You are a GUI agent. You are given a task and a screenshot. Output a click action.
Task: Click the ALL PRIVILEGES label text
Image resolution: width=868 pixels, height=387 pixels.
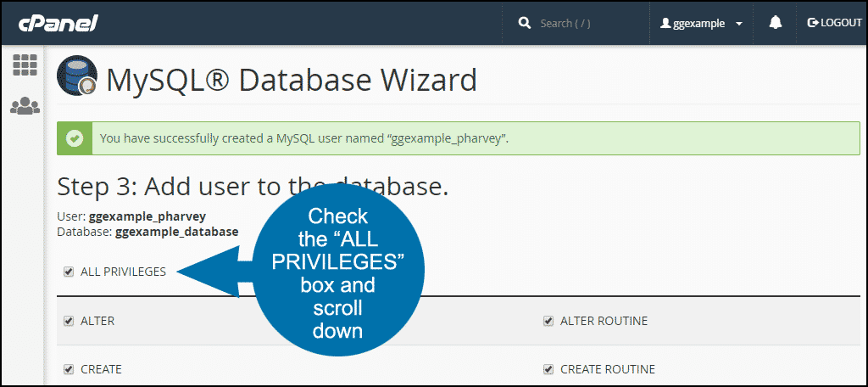[123, 272]
